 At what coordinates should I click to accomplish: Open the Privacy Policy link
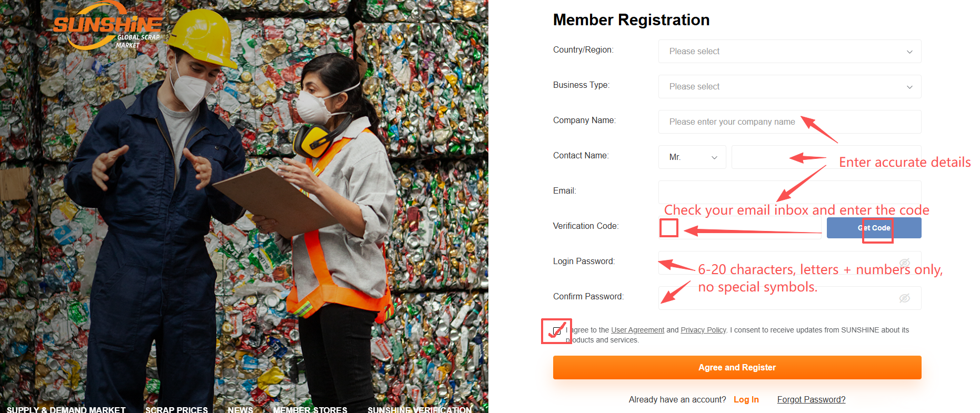[703, 330]
